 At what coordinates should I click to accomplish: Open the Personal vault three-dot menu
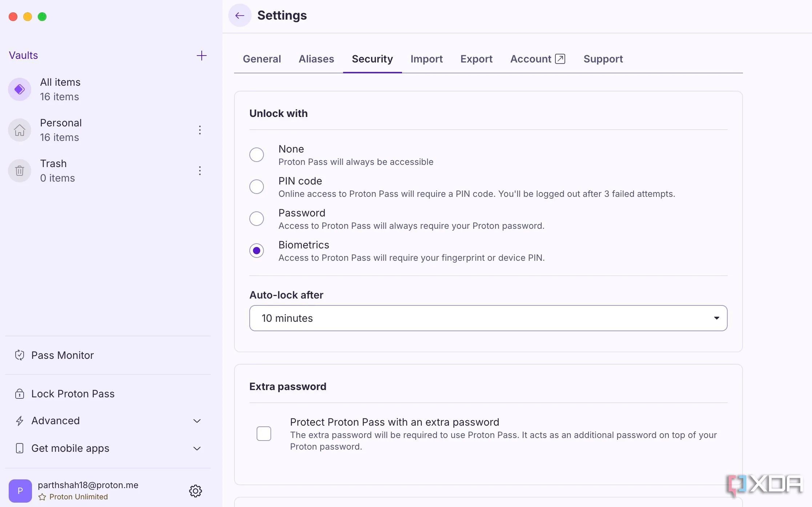[x=200, y=130]
